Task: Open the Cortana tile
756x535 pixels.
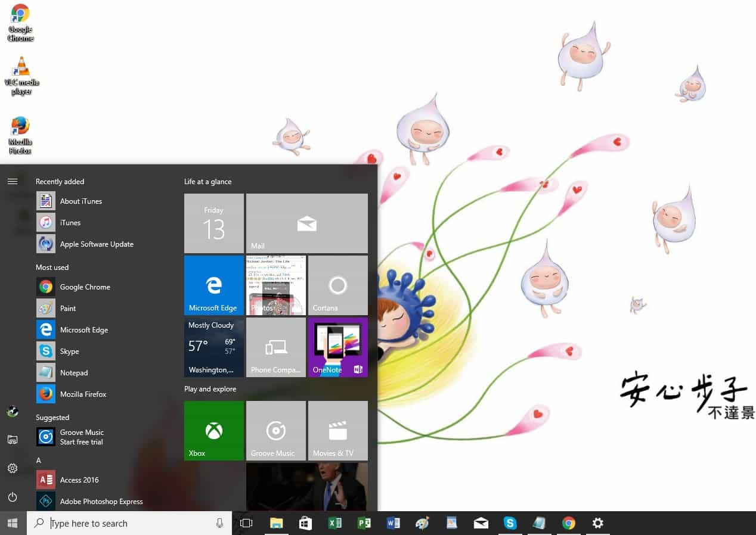Action: pyautogui.click(x=338, y=285)
